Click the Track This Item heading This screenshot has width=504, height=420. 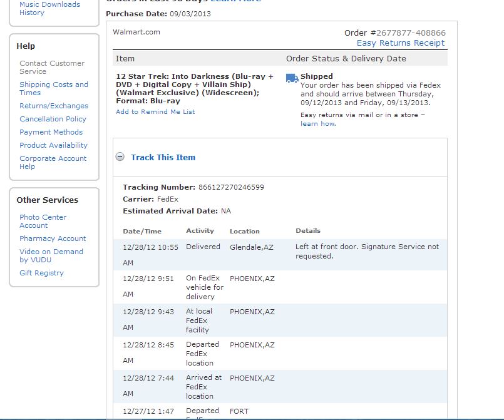tap(163, 158)
